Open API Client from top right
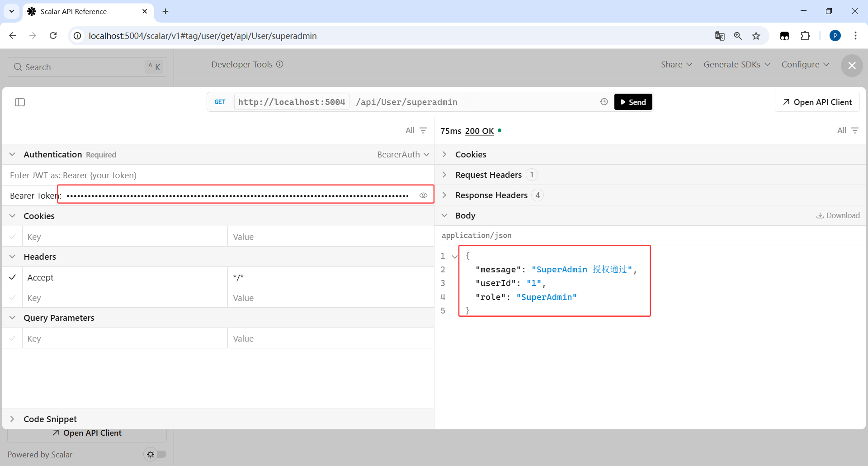 coord(817,102)
